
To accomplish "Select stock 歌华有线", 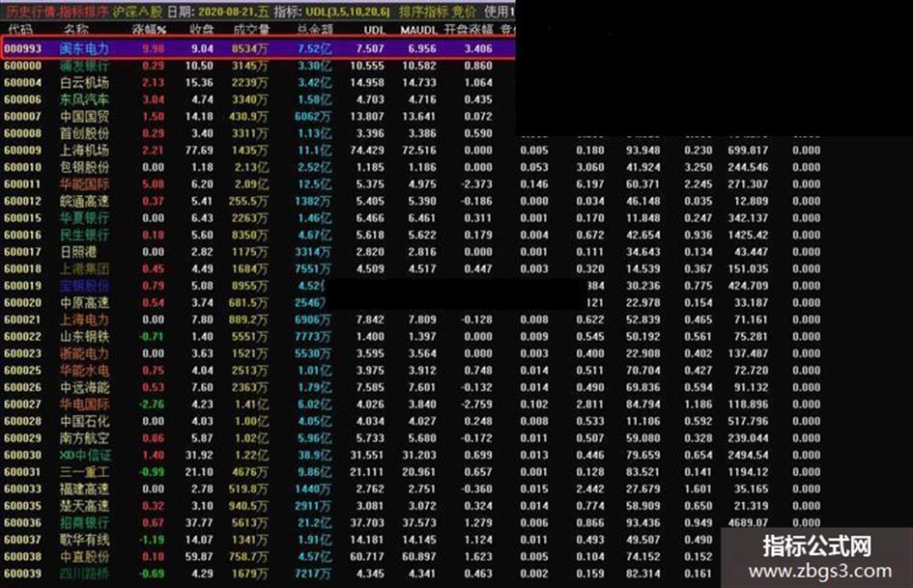I will [84, 540].
